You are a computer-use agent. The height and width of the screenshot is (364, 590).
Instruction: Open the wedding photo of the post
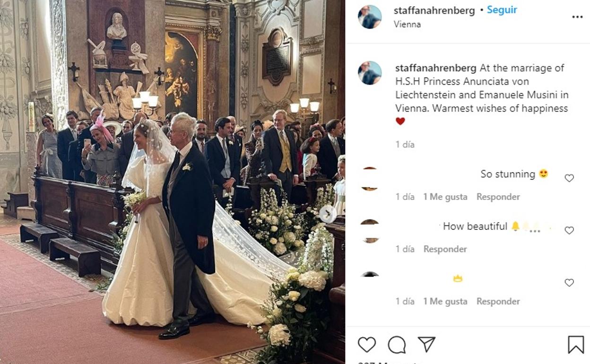tap(173, 182)
